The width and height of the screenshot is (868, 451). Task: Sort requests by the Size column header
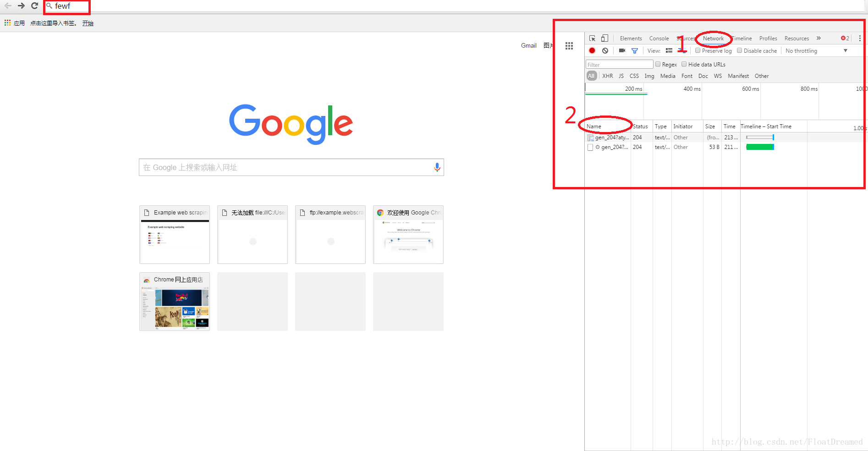point(712,126)
